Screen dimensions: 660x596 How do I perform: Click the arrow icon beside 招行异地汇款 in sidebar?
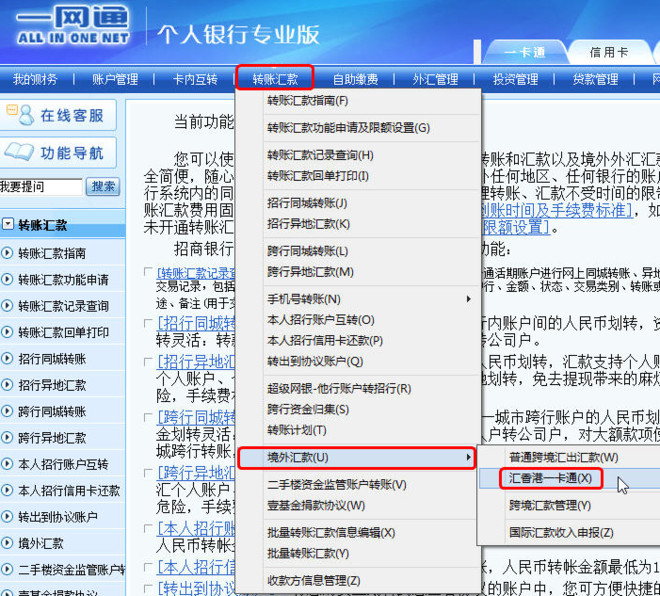[7, 385]
